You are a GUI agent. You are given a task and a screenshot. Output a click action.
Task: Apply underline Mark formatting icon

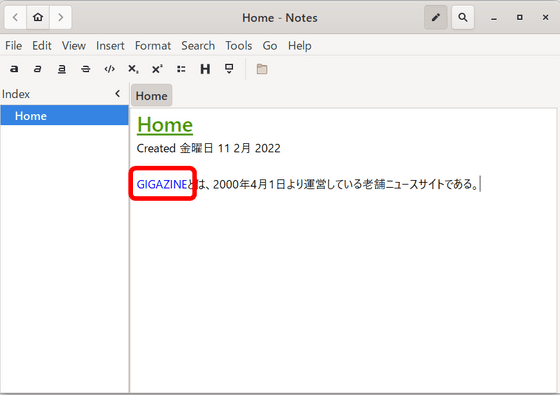(x=61, y=69)
